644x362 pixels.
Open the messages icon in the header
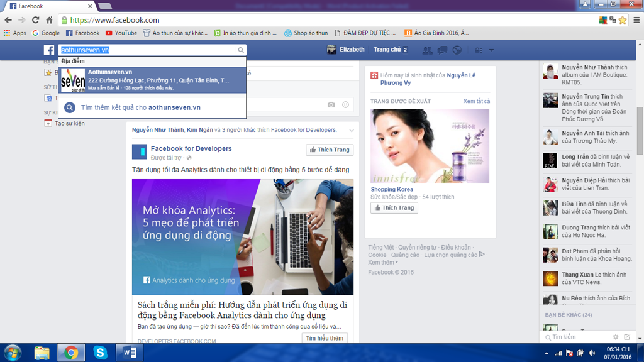coord(443,50)
